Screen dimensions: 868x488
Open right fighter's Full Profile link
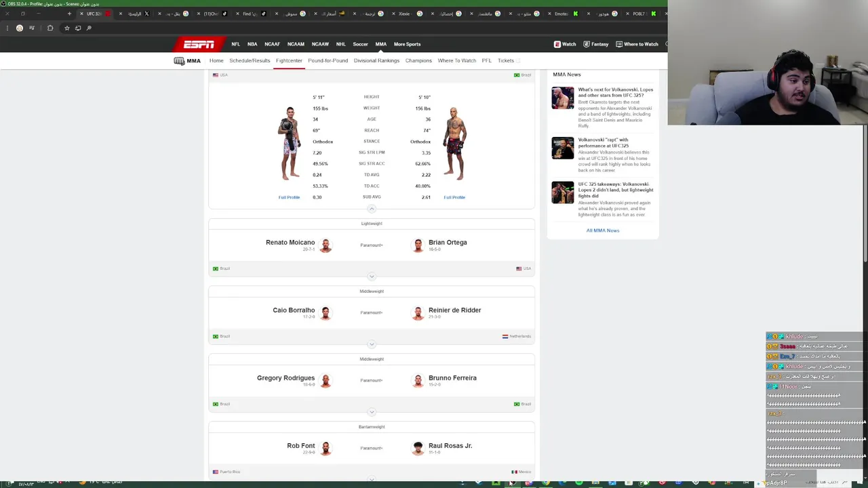[454, 197]
